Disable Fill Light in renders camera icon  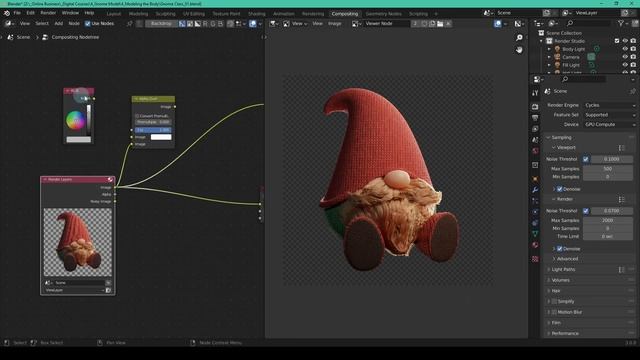(x=633, y=65)
